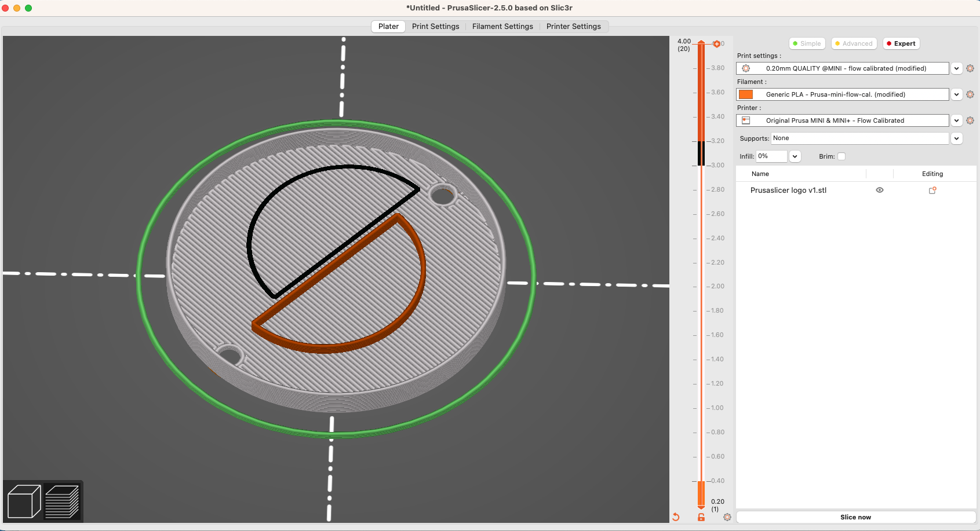The image size is (980, 531).
Task: Click the 3.20 tick on layer ruler
Action: coord(717,141)
